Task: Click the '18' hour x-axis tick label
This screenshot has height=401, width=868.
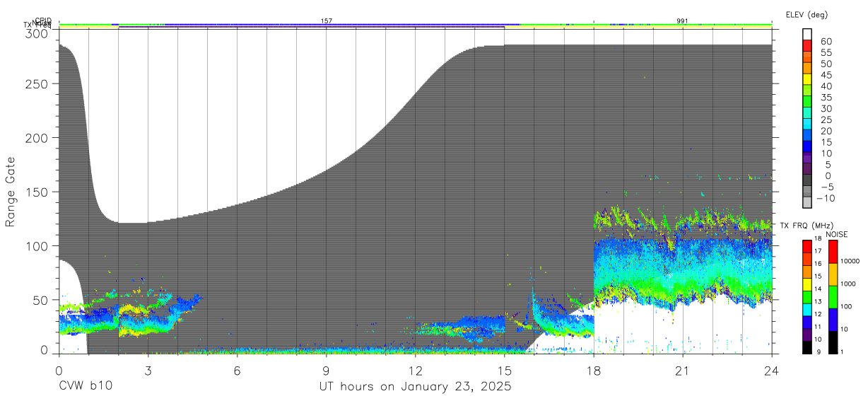Action: coord(594,370)
